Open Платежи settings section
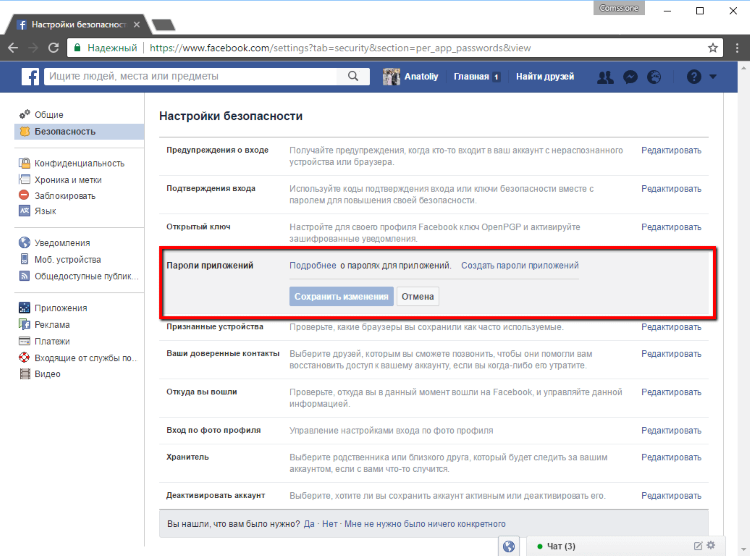 pos(52,341)
